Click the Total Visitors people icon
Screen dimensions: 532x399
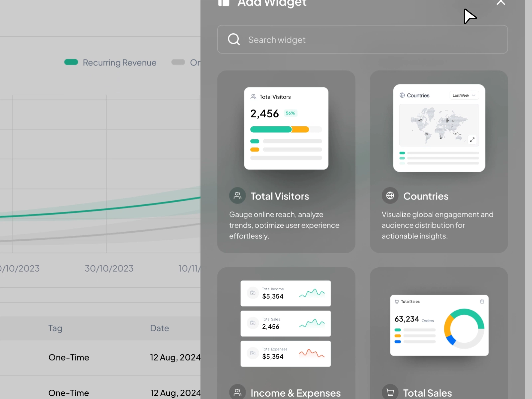(x=237, y=196)
